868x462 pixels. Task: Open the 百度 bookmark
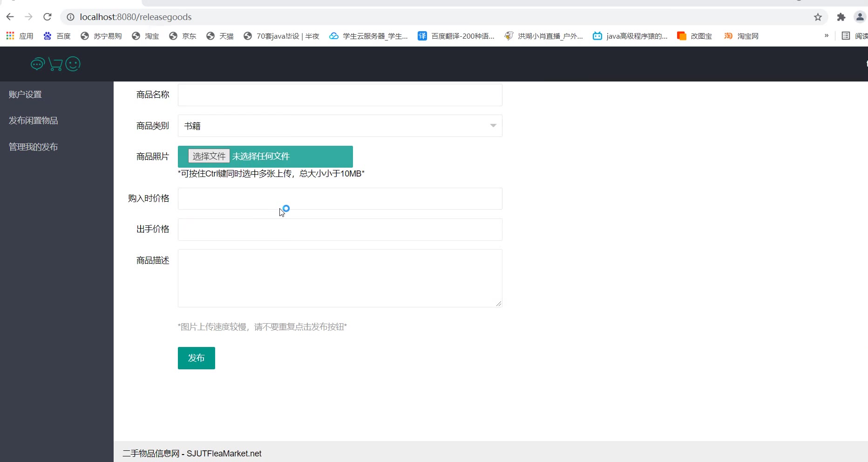57,36
